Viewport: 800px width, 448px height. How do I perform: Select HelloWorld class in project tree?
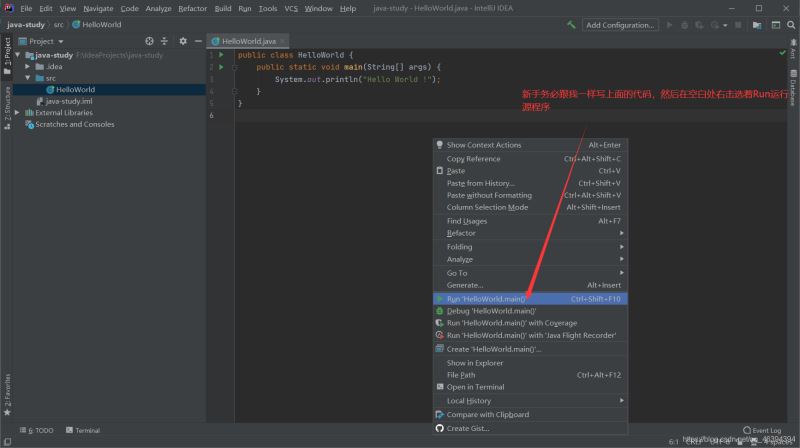click(75, 89)
